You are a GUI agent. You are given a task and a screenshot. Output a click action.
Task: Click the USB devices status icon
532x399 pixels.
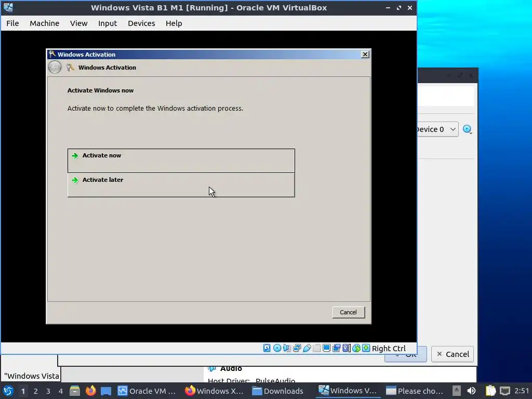tap(307, 348)
